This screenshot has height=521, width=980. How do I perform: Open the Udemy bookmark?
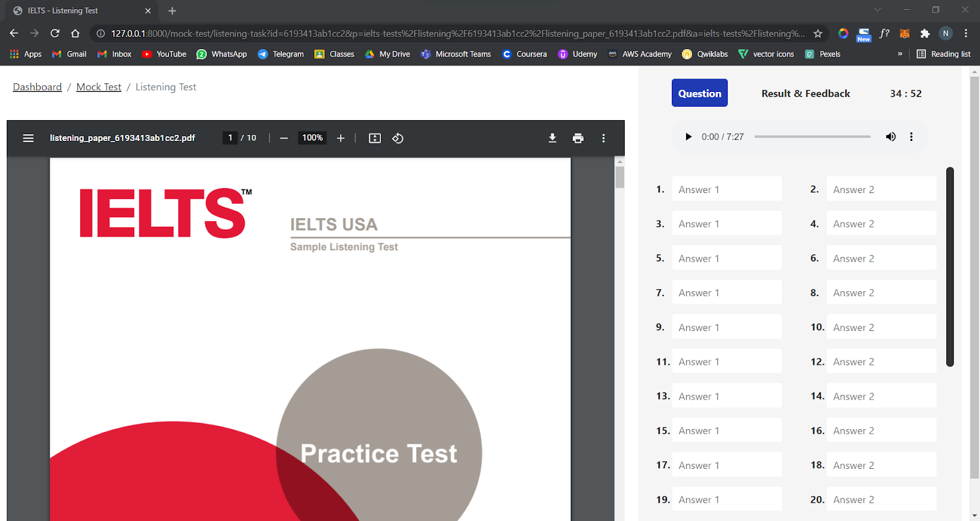pyautogui.click(x=578, y=54)
